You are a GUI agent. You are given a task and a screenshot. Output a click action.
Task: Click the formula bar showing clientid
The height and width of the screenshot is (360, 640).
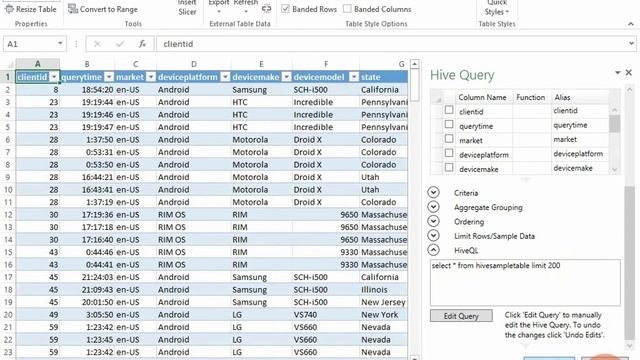tap(391, 44)
